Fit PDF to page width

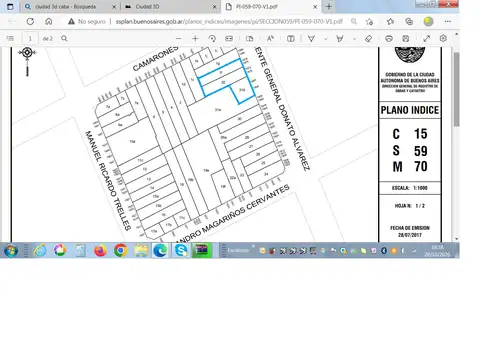point(229,39)
